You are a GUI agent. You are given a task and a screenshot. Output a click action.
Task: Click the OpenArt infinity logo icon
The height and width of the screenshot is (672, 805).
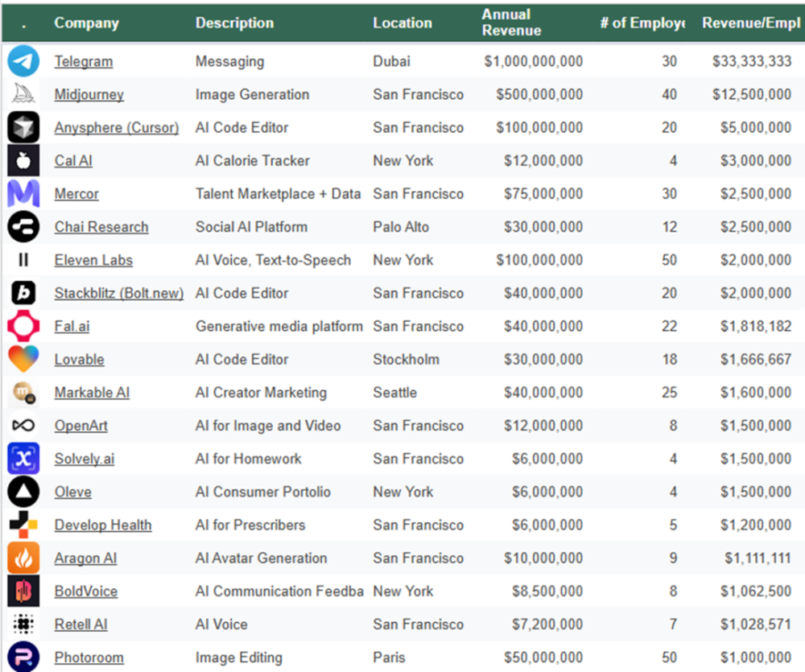[23, 426]
